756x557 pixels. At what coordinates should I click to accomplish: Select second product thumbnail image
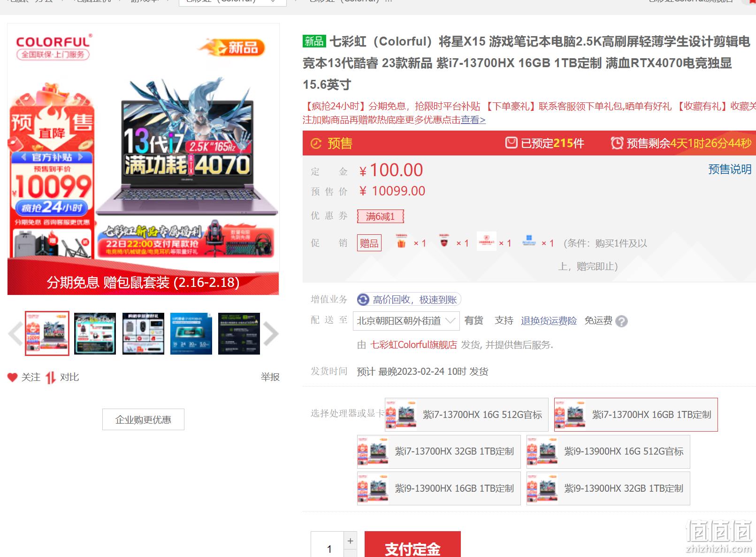pos(95,333)
